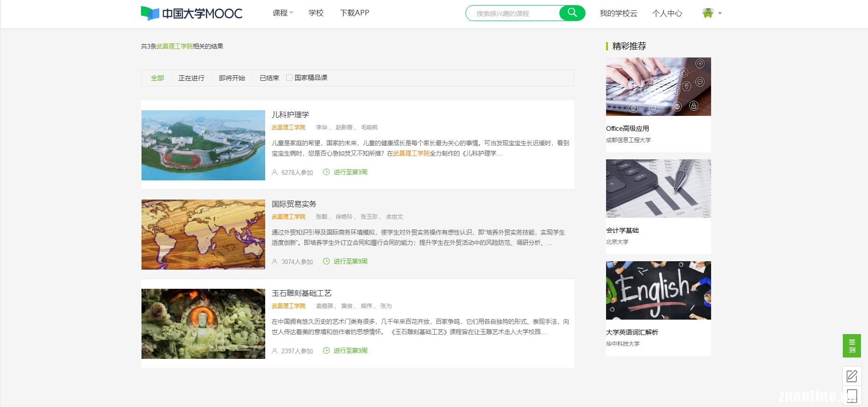Click the clock icon for 国际贸易实务 progress

(326, 261)
